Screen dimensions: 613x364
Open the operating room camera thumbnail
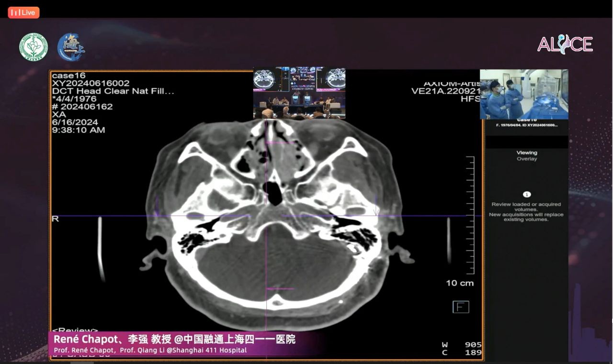point(524,94)
